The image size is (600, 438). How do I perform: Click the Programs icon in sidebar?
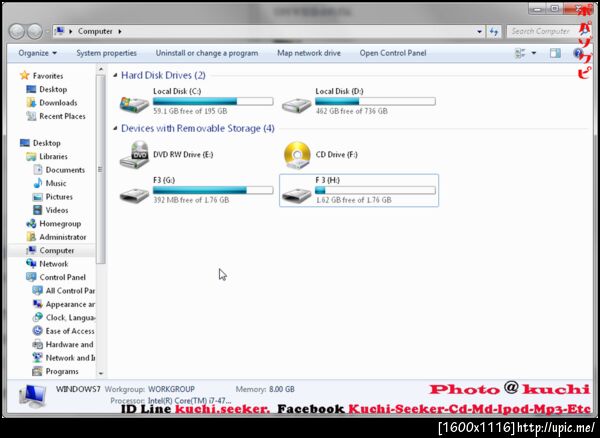click(x=38, y=371)
